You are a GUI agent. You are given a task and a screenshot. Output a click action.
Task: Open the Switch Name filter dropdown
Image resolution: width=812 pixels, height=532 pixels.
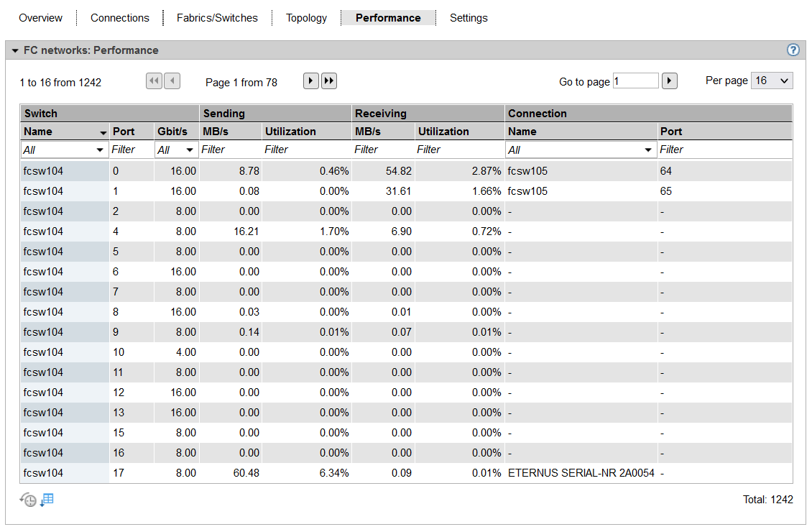pos(64,150)
